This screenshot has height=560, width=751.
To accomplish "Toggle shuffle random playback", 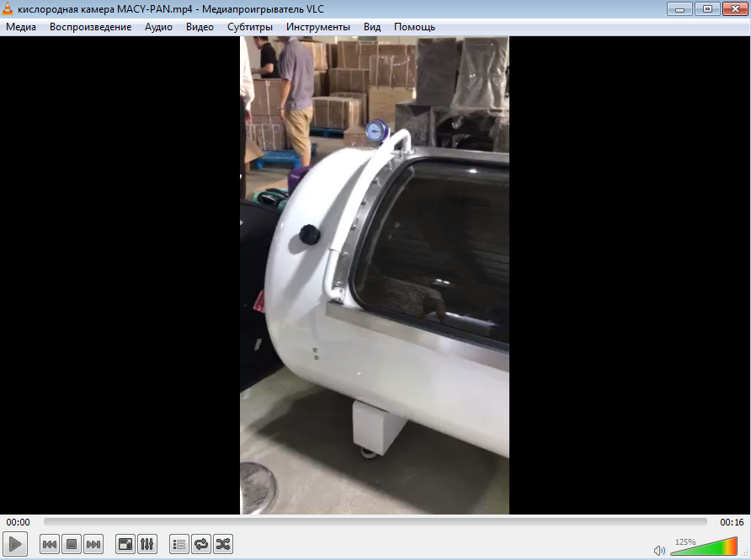I will coord(222,544).
